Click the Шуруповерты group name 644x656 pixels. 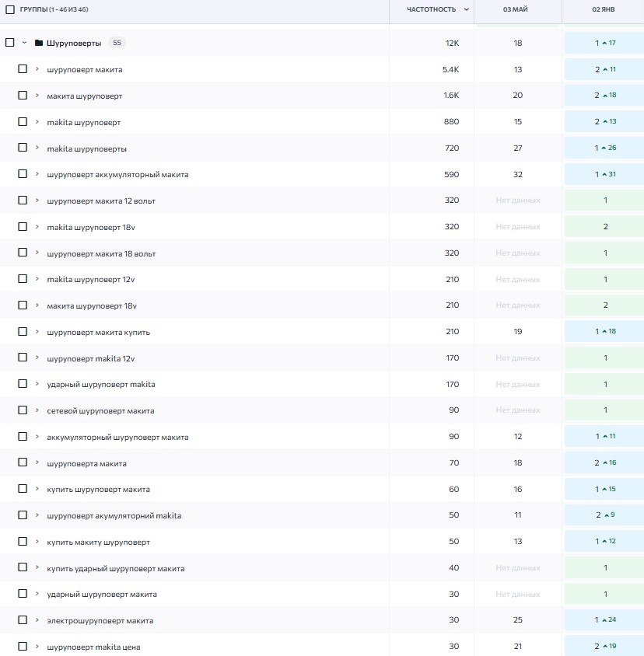74,43
